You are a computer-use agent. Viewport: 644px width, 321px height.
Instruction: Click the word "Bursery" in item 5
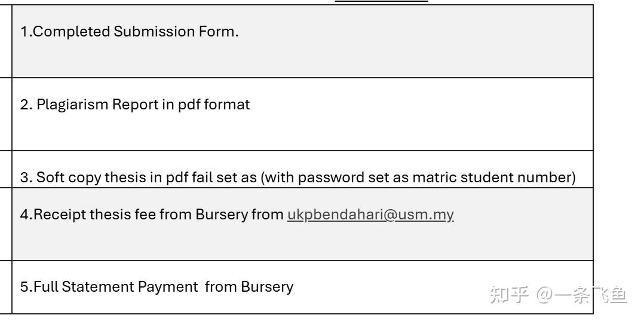click(x=267, y=287)
